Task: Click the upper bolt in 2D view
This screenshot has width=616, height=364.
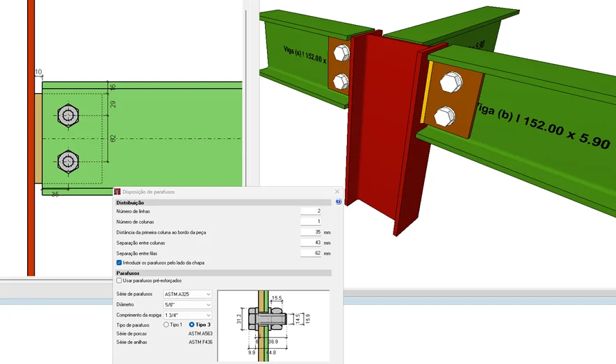Action: click(x=68, y=115)
